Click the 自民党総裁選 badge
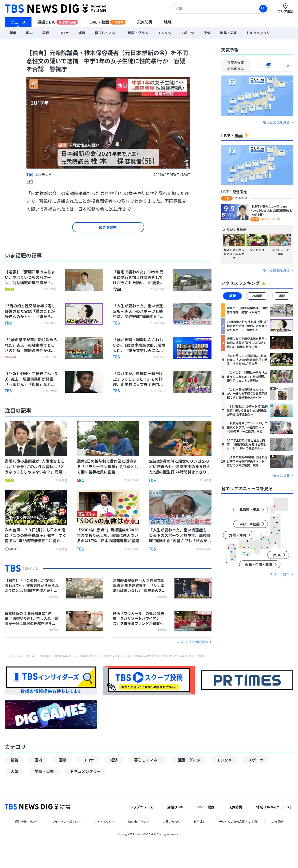Screen dimensions: 298x868 67,22
